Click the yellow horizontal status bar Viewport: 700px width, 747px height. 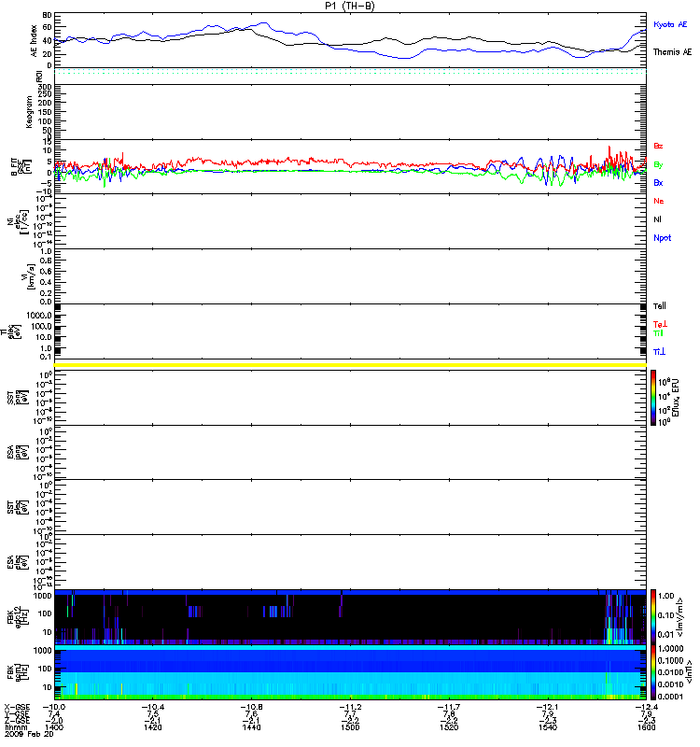point(350,364)
